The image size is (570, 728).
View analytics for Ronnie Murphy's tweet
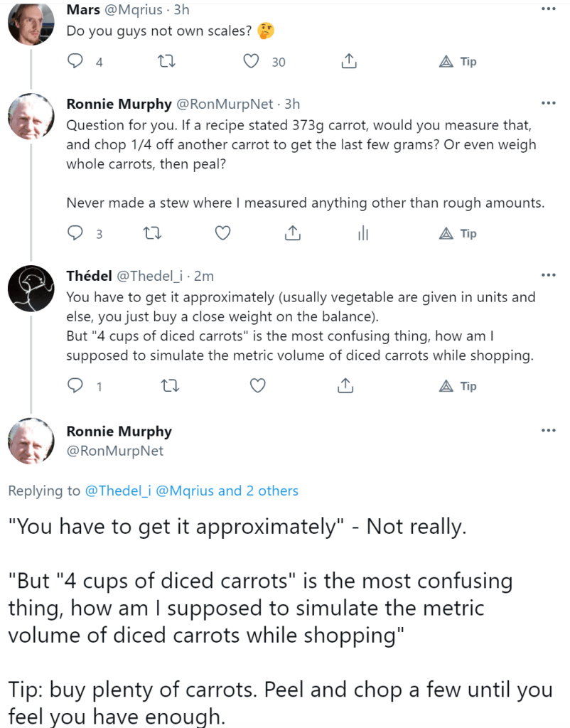point(363,233)
